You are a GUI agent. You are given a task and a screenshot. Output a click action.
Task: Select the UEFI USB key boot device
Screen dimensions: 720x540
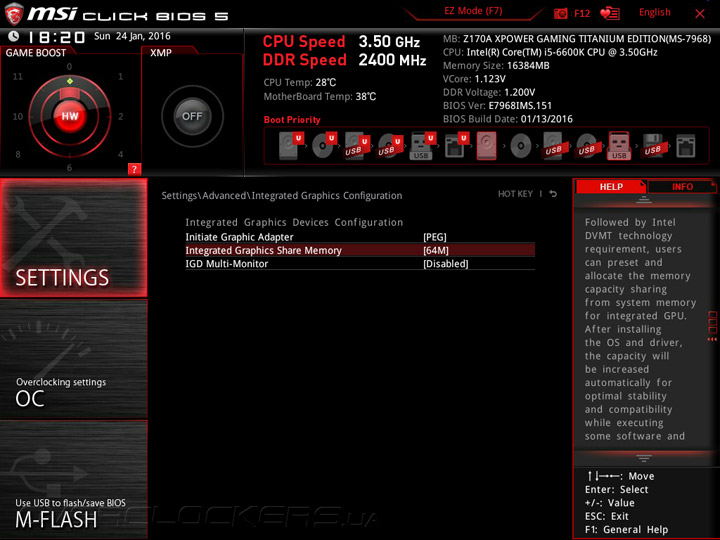tap(422, 146)
